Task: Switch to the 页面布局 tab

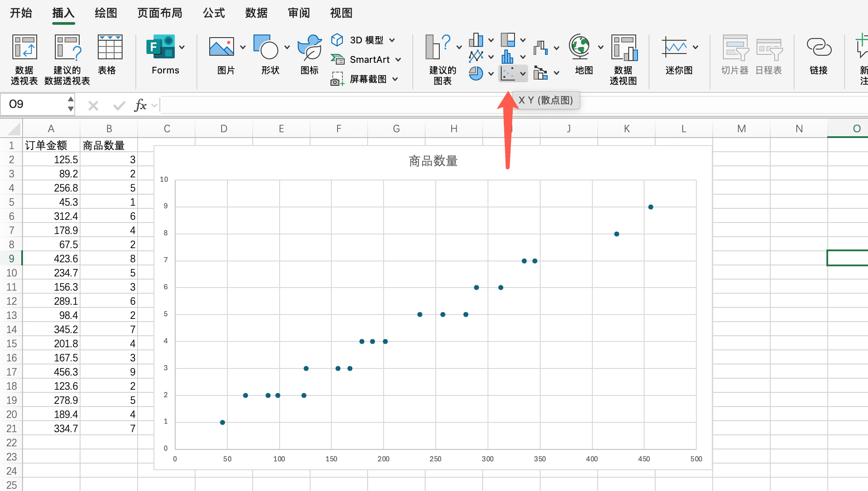Action: pos(160,13)
